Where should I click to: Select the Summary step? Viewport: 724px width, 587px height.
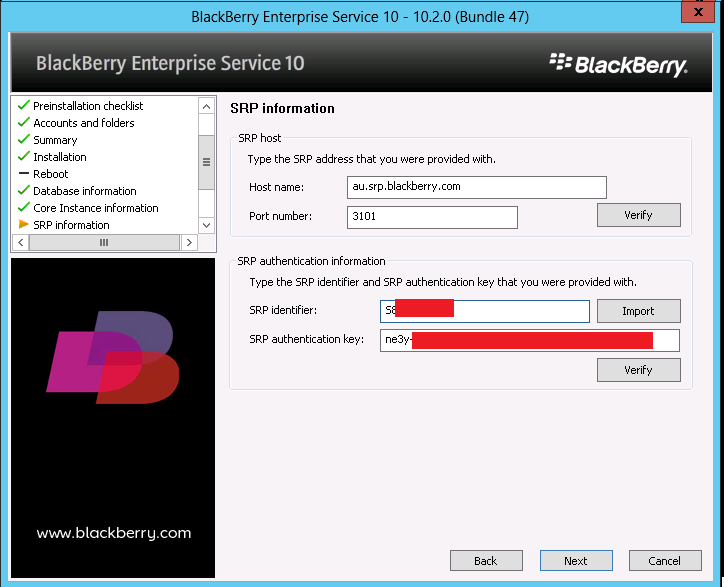pos(55,140)
